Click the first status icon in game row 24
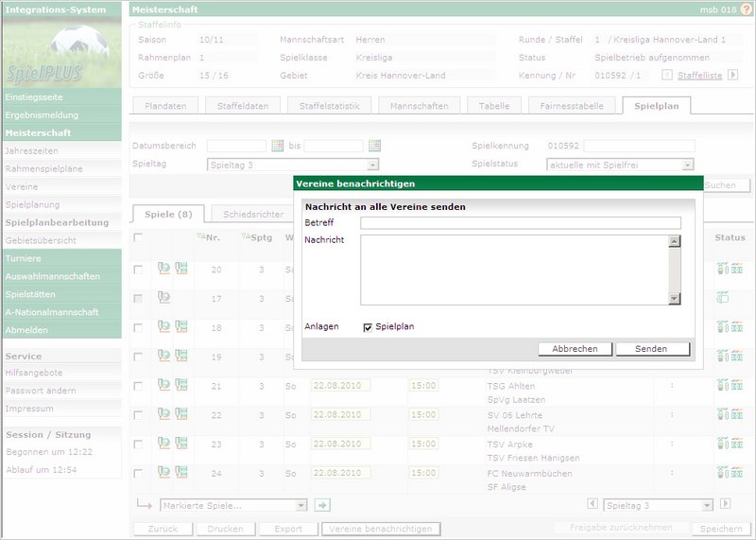This screenshot has height=540, width=756. (722, 472)
